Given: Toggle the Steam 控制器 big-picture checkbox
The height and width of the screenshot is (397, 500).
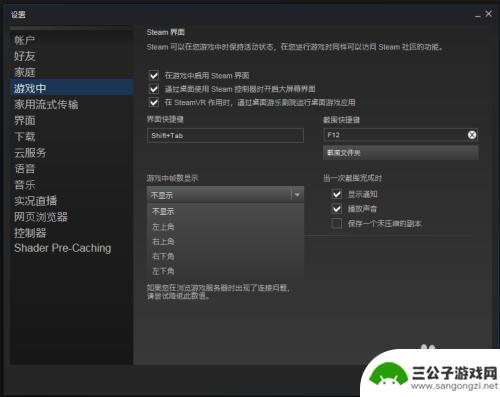Looking at the screenshot, I should click(x=154, y=89).
